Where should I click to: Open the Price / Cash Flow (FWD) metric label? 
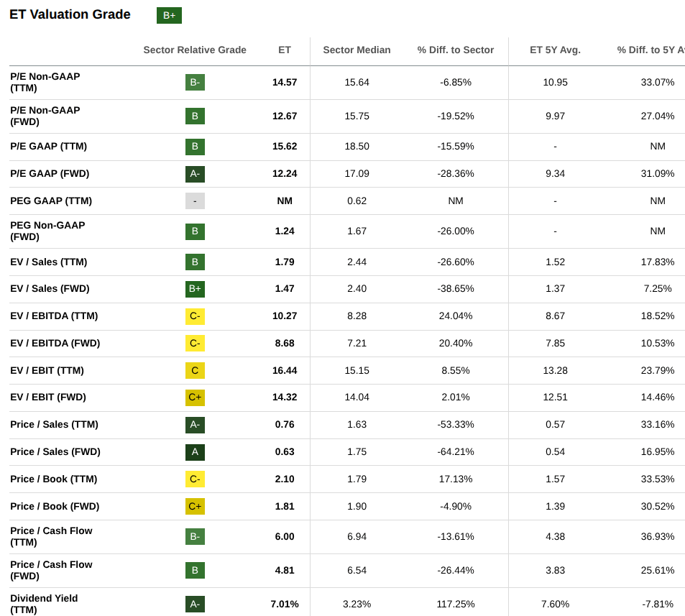(x=51, y=570)
